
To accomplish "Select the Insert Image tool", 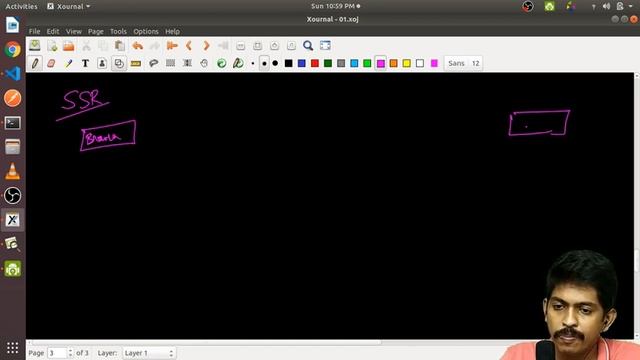I will 102,63.
